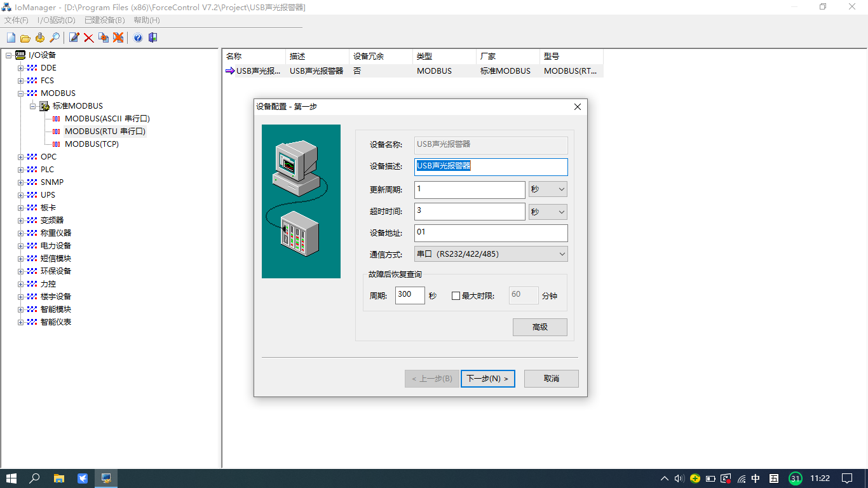Click the new document toolbar icon
Viewport: 868px width, 488px height.
coord(11,38)
